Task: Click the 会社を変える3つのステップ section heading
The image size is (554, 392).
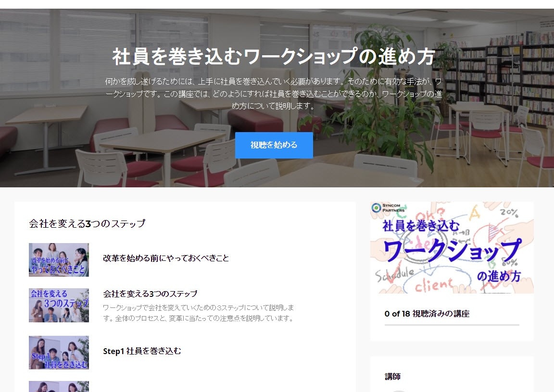Action: coord(87,223)
